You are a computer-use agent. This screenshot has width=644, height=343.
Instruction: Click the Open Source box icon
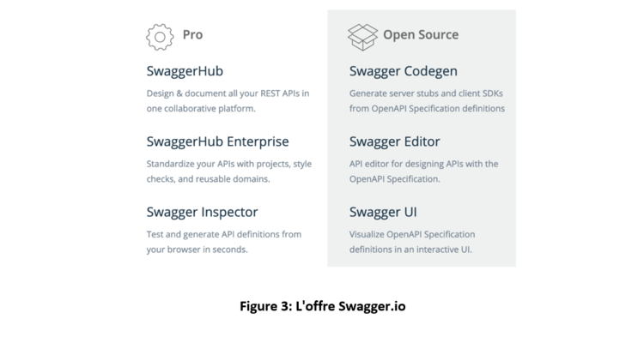coord(362,37)
